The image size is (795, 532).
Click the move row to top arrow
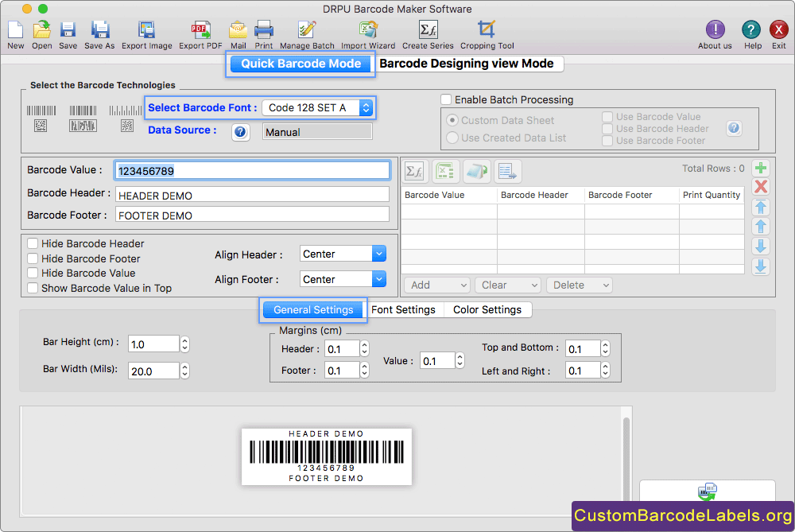pos(761,207)
